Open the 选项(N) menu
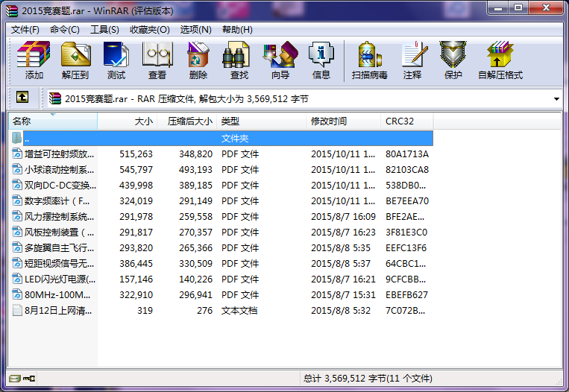 point(195,30)
